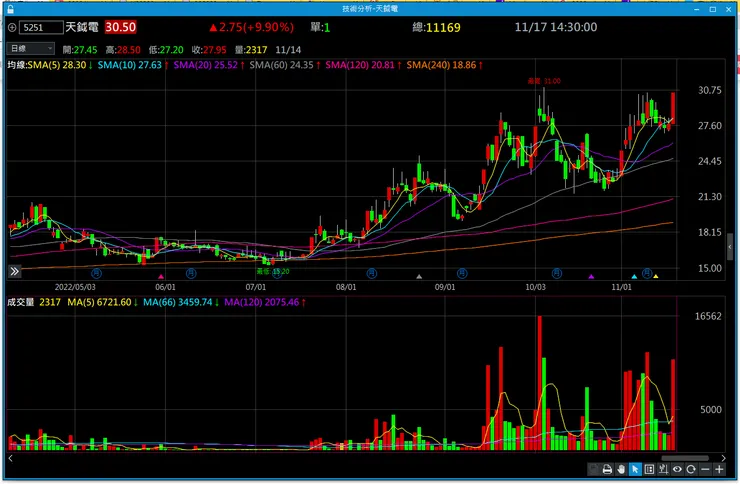The image size is (740, 484).
Task: Expand the double-chevron panel button
Action: pyautogui.click(x=15, y=271)
